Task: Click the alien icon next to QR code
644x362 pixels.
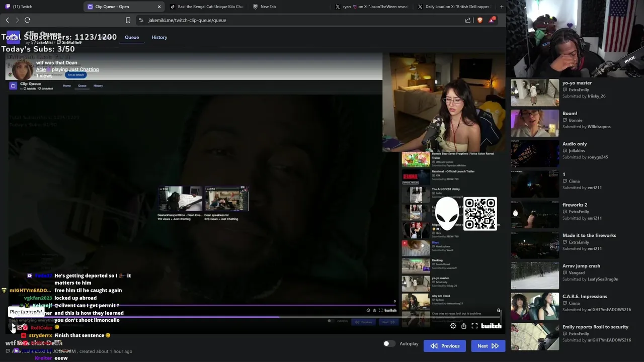Action: tap(447, 214)
